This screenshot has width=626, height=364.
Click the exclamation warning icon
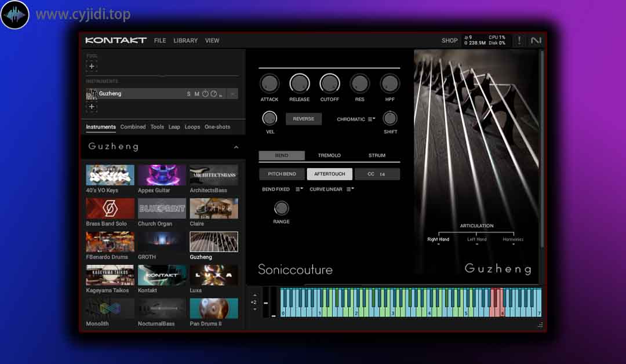[519, 41]
